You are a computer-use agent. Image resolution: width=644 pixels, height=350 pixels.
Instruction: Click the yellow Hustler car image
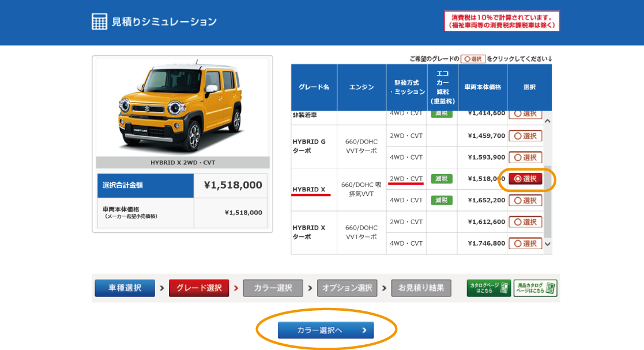tap(180, 108)
